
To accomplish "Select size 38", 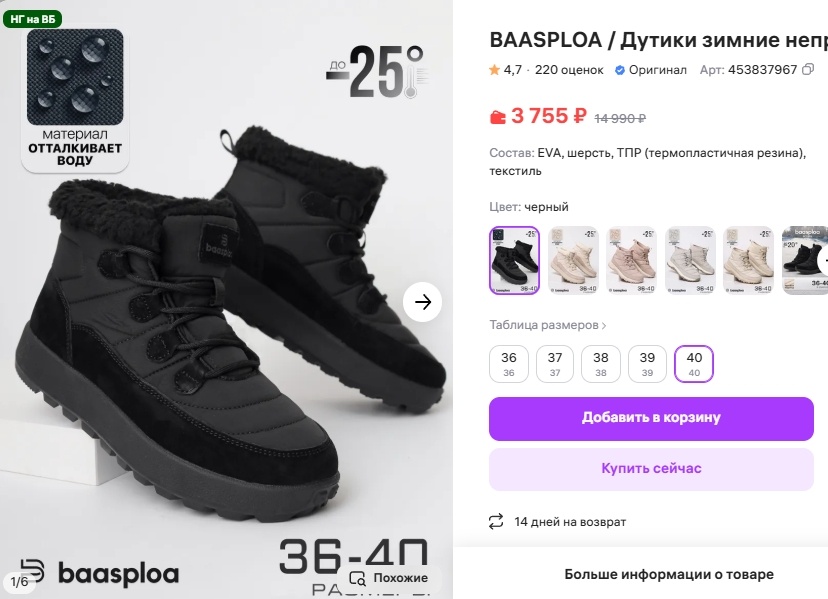I will tap(600, 364).
